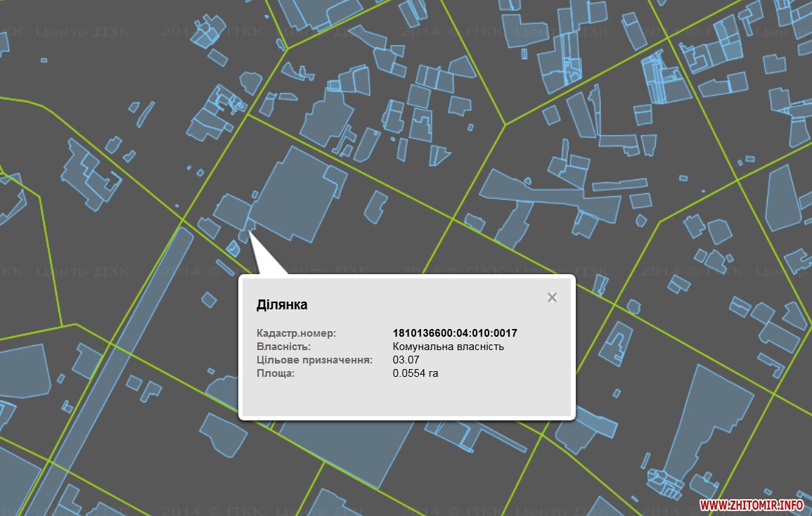Click the Площа field label

point(276,373)
